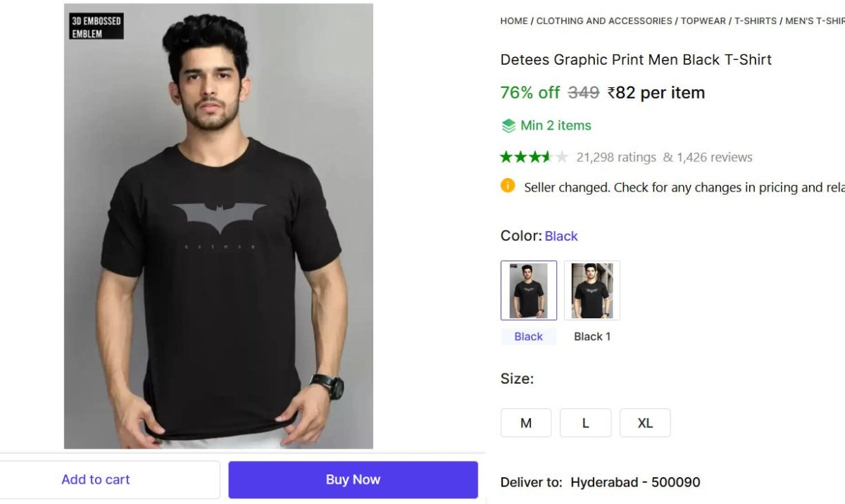Screen dimensions: 845x504
Task: Open the 1,426 reviews link
Action: point(714,158)
